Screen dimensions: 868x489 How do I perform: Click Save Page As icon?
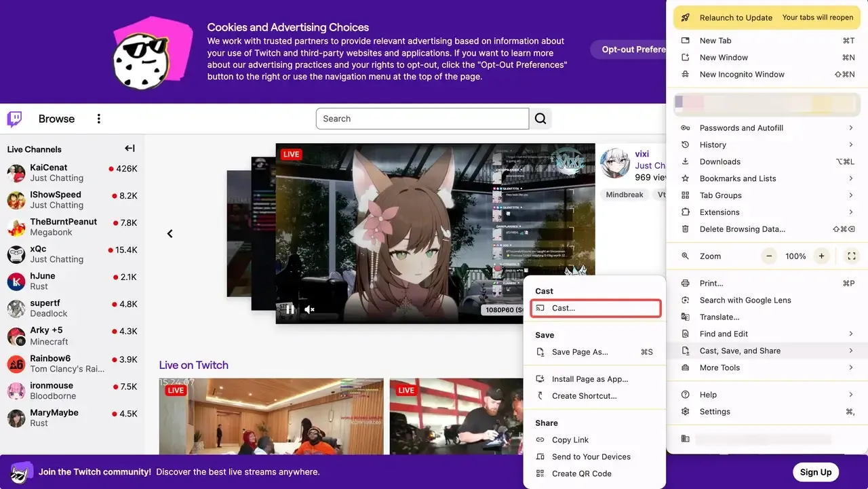540,352
